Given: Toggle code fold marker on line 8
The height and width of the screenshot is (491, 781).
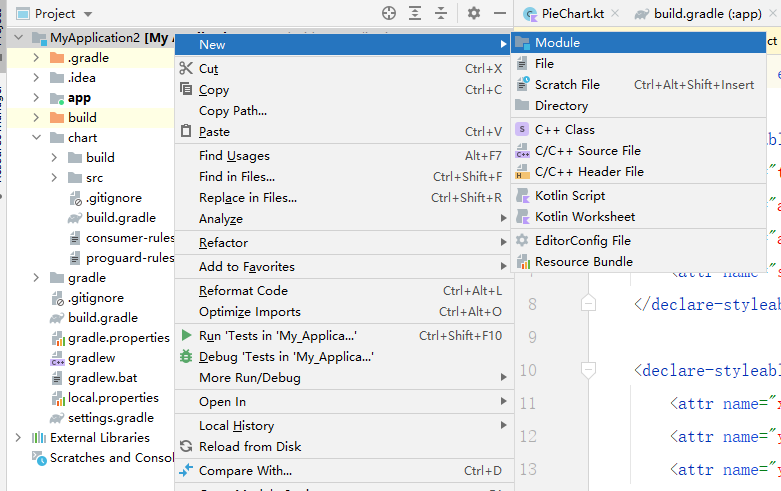Looking at the screenshot, I should [588, 303].
